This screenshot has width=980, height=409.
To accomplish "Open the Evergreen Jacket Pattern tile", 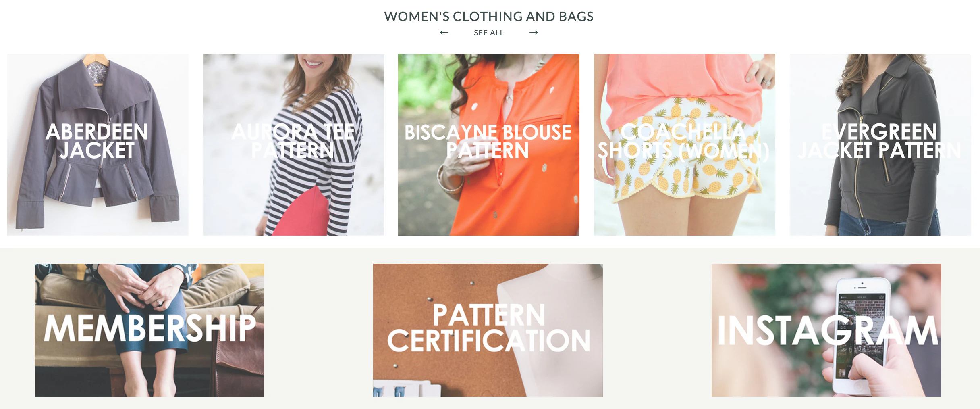I will click(x=880, y=145).
